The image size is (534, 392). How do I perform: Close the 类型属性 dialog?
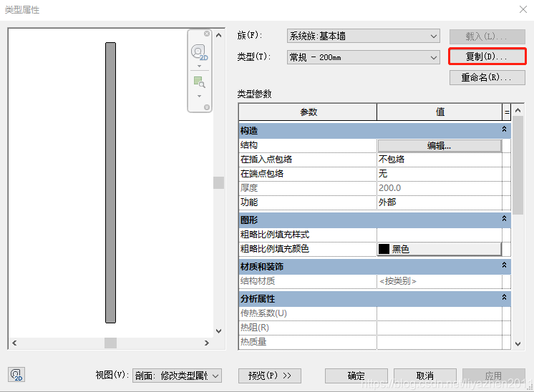(523, 9)
